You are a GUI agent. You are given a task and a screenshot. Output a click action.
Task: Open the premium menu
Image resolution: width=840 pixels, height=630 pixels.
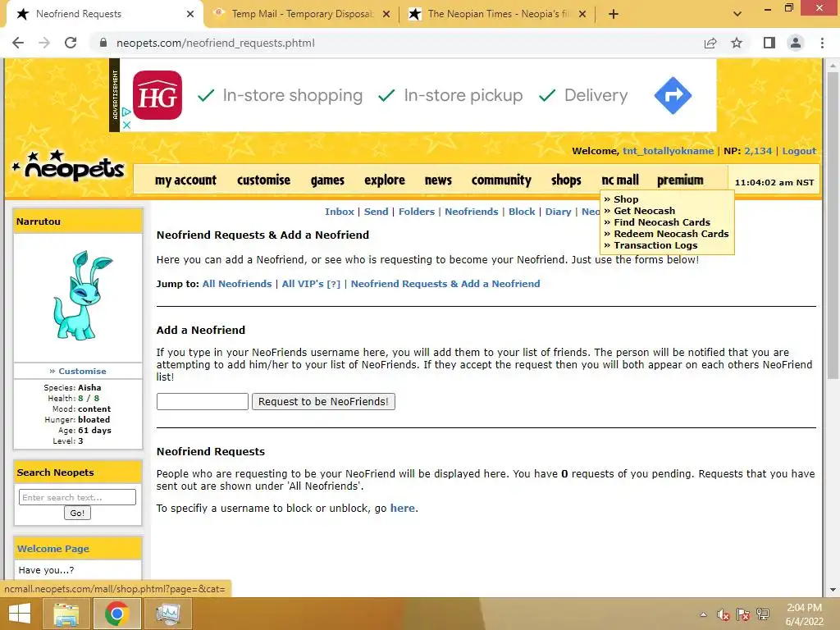[x=680, y=180]
